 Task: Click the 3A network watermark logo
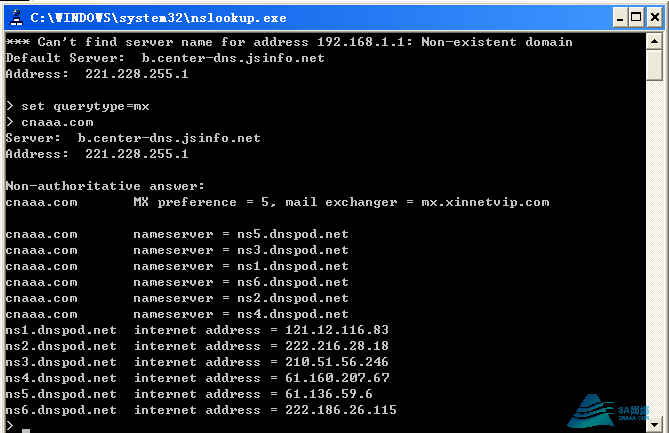[x=608, y=411]
